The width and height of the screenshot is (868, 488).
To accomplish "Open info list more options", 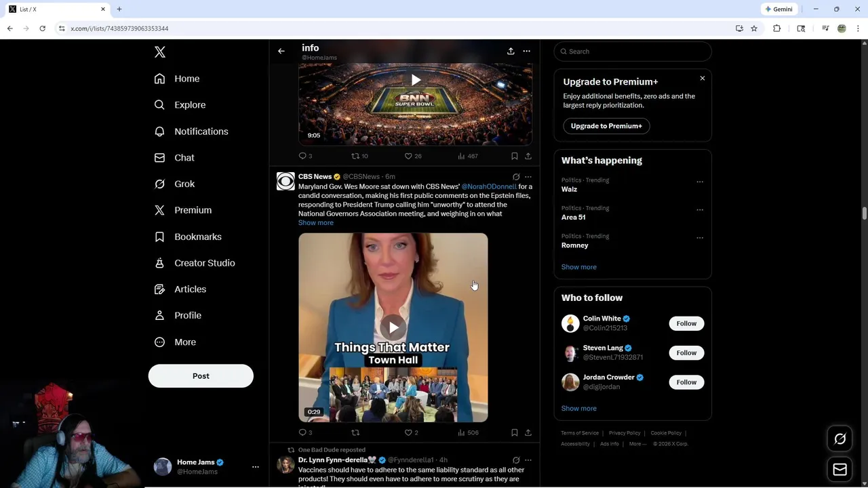I will (x=527, y=51).
